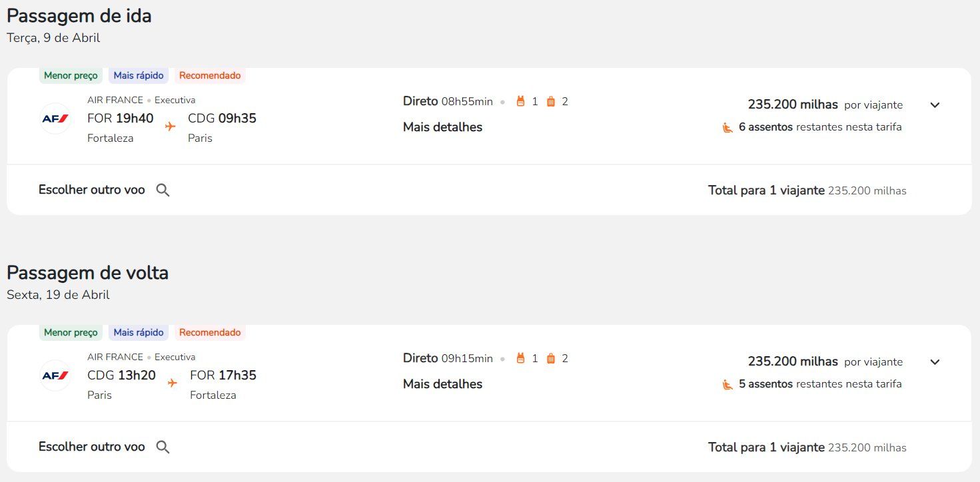This screenshot has width=980, height=482.
Task: Click the Air France logo on outbound flight
Action: click(x=55, y=119)
